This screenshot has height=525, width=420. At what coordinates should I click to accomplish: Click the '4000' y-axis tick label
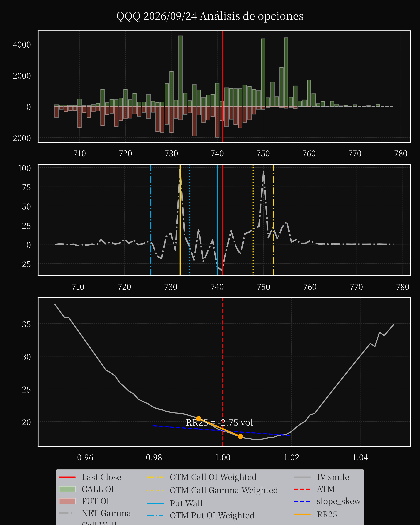pos(22,45)
